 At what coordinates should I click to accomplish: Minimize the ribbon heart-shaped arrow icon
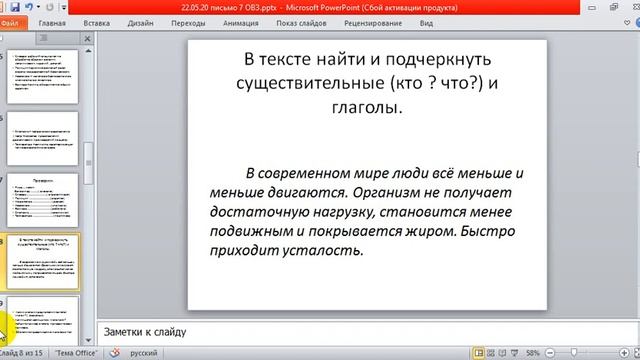point(627,23)
